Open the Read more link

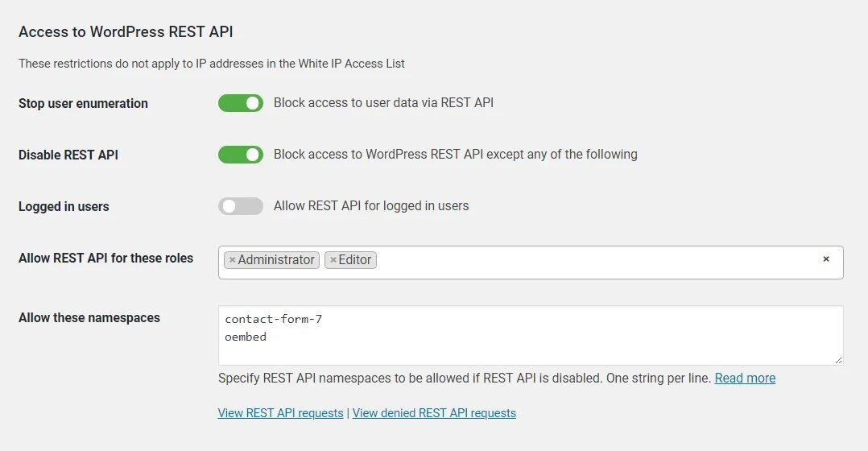745,378
